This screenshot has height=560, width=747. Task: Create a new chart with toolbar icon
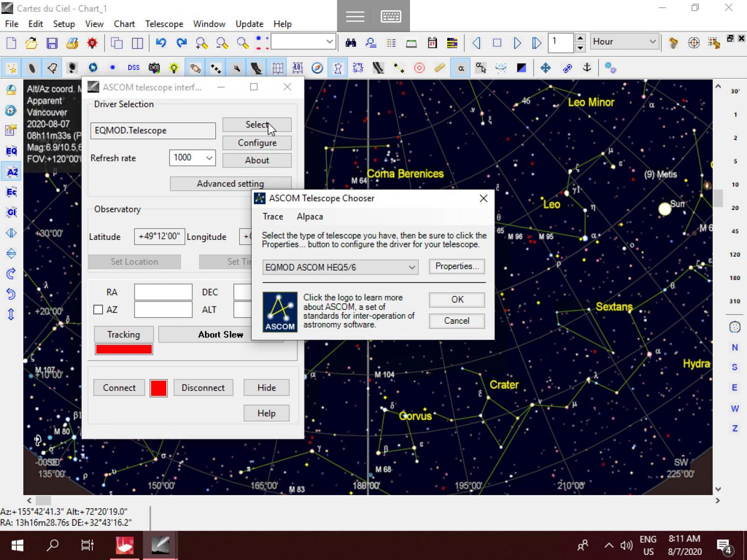click(11, 43)
